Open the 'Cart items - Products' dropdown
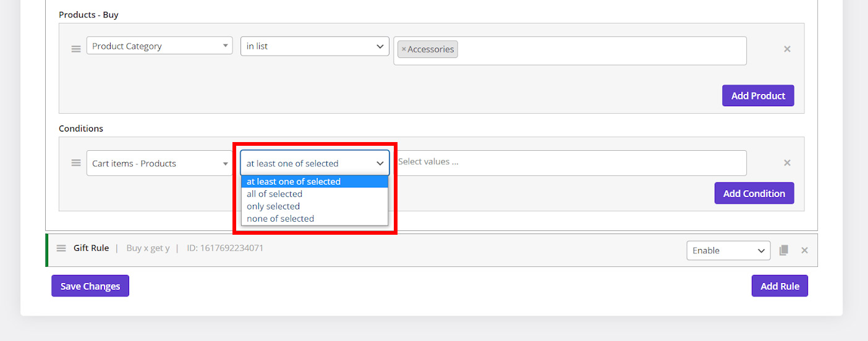This screenshot has height=341, width=868. click(x=160, y=164)
